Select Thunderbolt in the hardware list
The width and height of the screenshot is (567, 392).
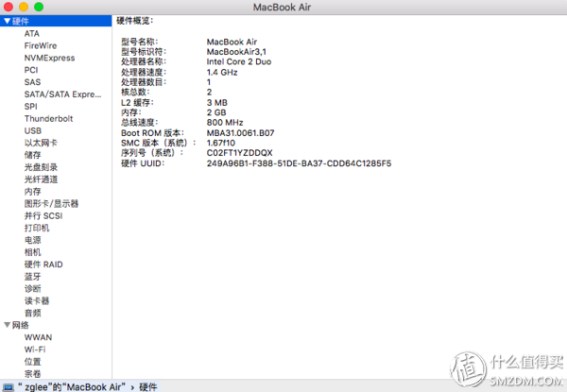pos(48,118)
